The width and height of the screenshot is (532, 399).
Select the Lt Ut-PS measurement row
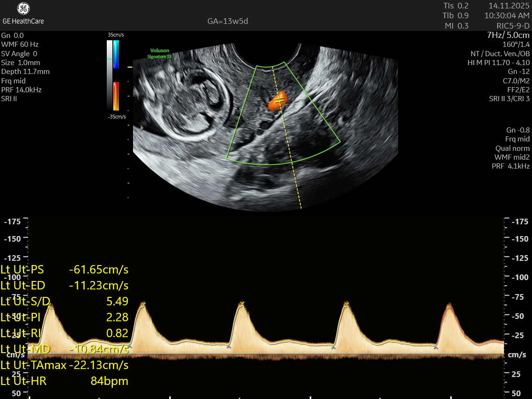65,270
